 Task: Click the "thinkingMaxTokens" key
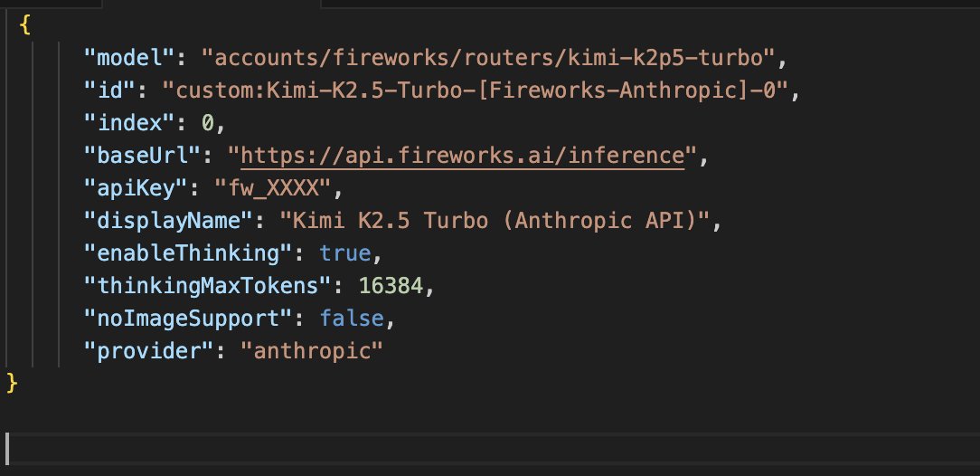coord(208,286)
